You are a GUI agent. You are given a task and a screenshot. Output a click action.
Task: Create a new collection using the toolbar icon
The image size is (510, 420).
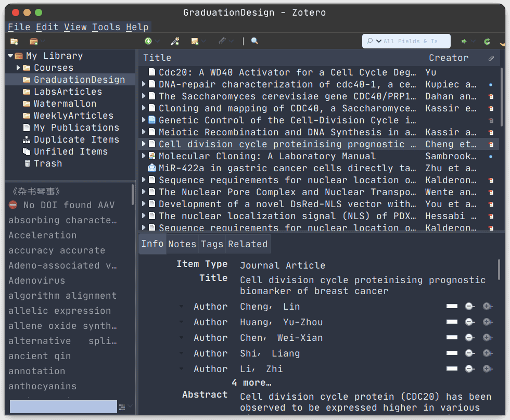[x=14, y=41]
